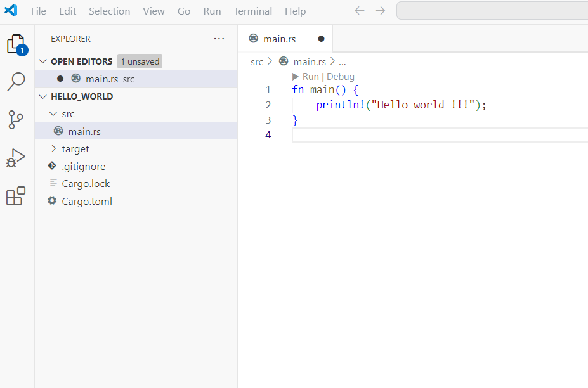Expand the target folder
Viewport: 588px width, 388px height.
tap(54, 148)
